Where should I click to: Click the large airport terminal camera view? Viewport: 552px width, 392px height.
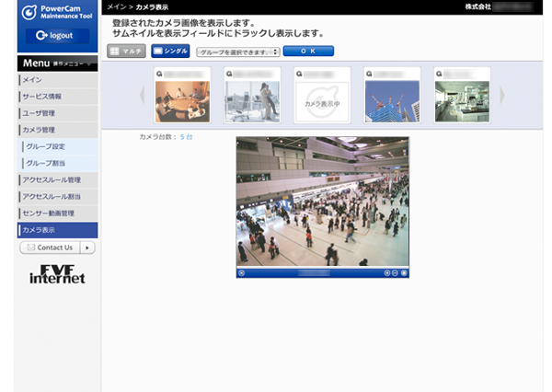pyautogui.click(x=323, y=202)
